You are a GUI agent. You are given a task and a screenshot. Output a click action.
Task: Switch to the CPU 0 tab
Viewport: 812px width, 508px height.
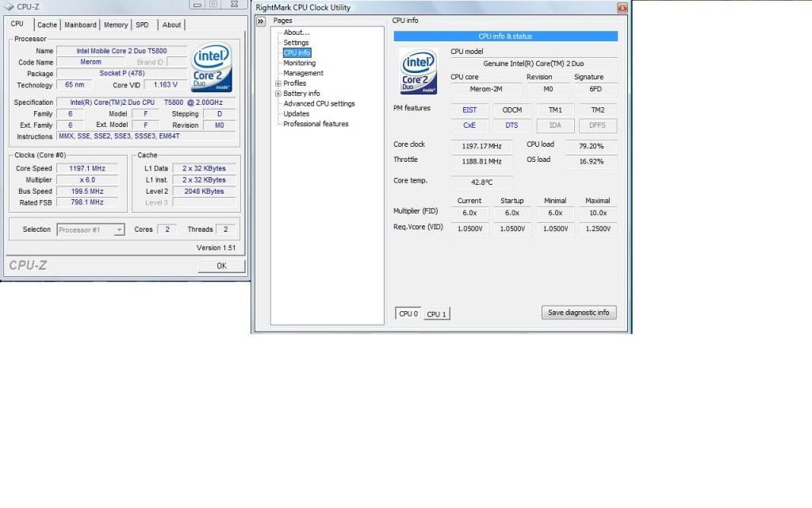point(408,314)
